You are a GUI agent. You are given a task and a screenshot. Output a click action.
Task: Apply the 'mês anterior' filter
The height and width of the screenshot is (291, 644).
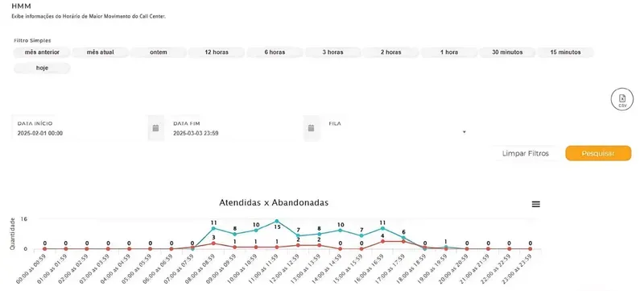(x=42, y=52)
